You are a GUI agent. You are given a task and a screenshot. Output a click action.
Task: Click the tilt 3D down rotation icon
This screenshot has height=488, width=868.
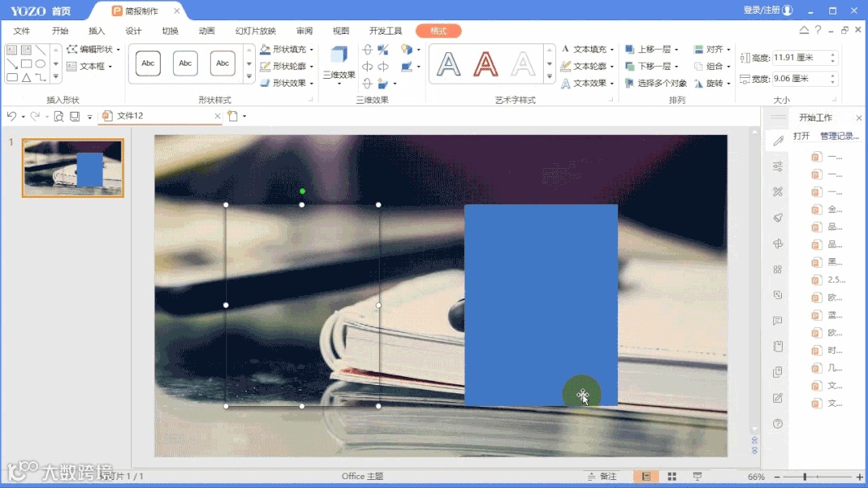(x=367, y=84)
